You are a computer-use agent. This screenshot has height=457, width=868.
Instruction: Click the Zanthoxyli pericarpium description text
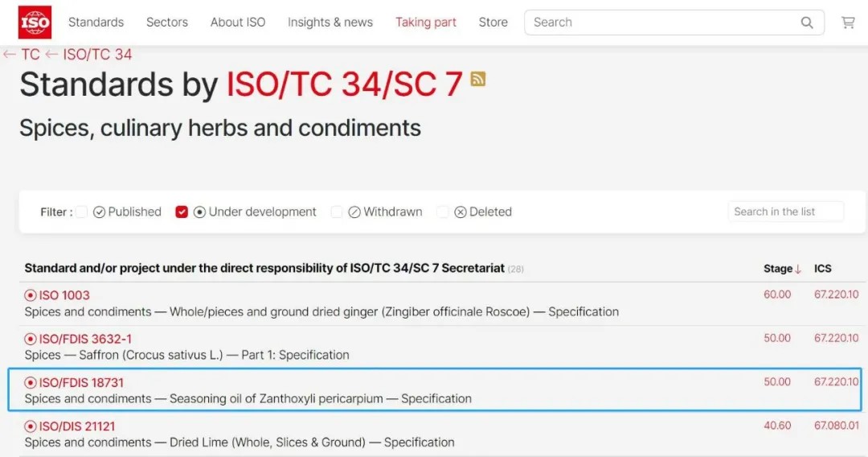point(248,399)
